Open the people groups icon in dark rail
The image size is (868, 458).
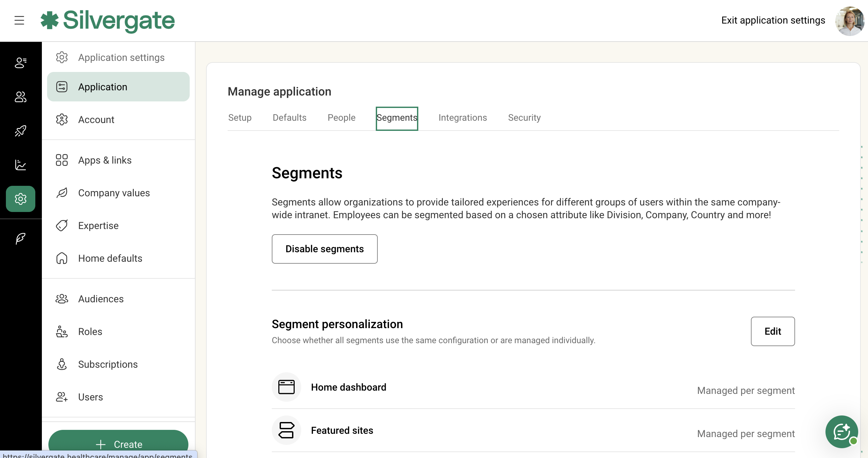(x=21, y=97)
